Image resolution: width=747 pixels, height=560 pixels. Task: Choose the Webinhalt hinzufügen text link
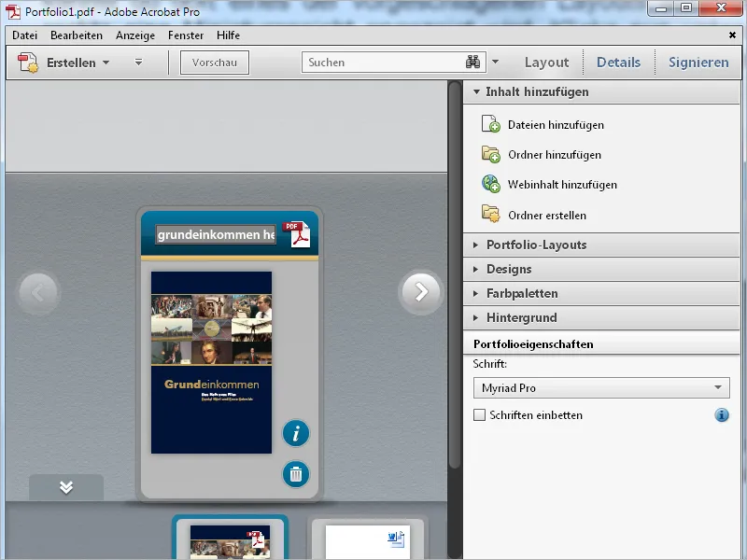tap(562, 185)
